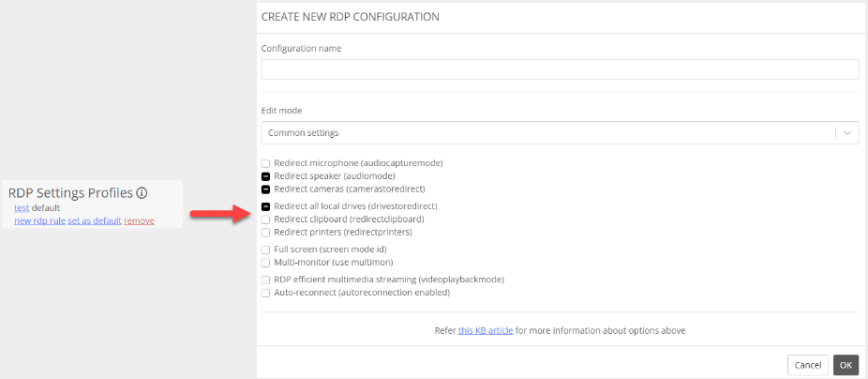
Task: Click the Configuration name input field
Action: coord(560,69)
